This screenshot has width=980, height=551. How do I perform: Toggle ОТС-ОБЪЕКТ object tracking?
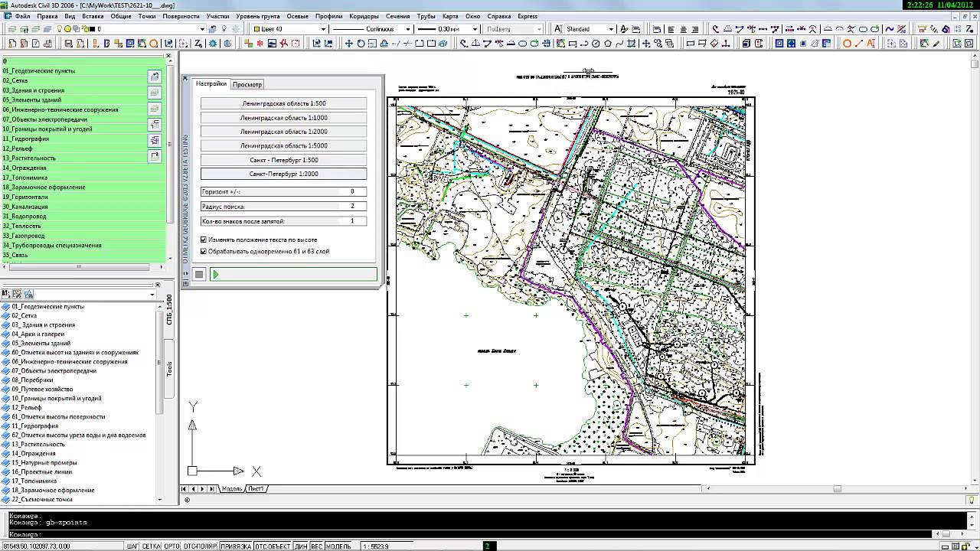273,546
